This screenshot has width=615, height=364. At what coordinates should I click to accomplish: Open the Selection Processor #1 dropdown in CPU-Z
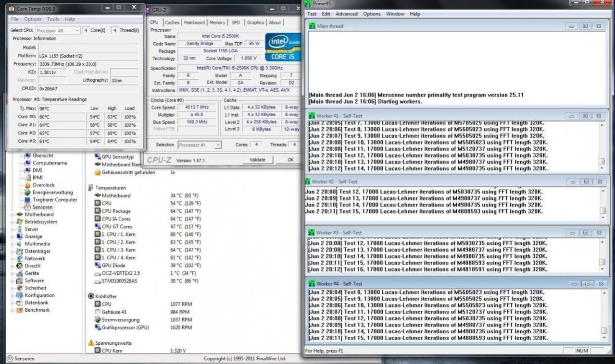(200, 145)
